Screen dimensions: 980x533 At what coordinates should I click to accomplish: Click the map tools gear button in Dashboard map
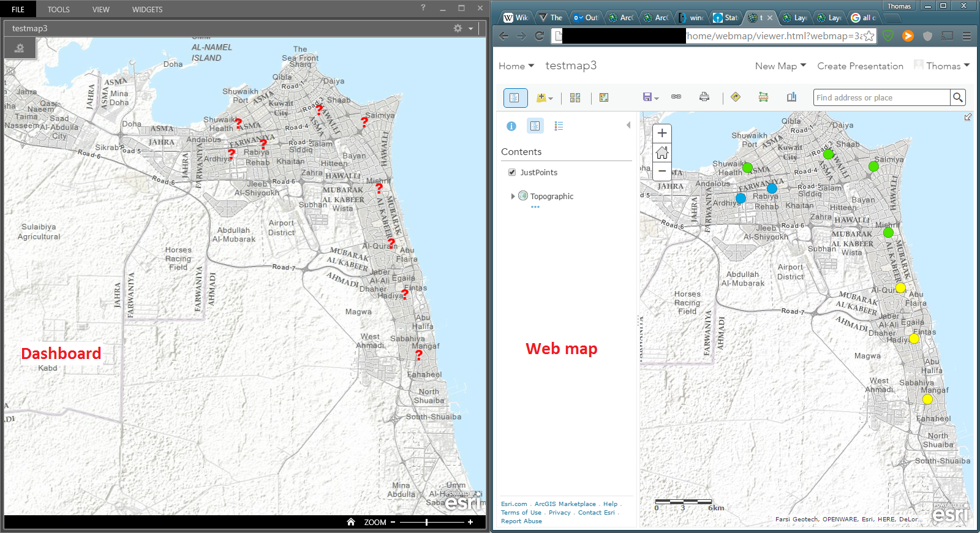[20, 48]
